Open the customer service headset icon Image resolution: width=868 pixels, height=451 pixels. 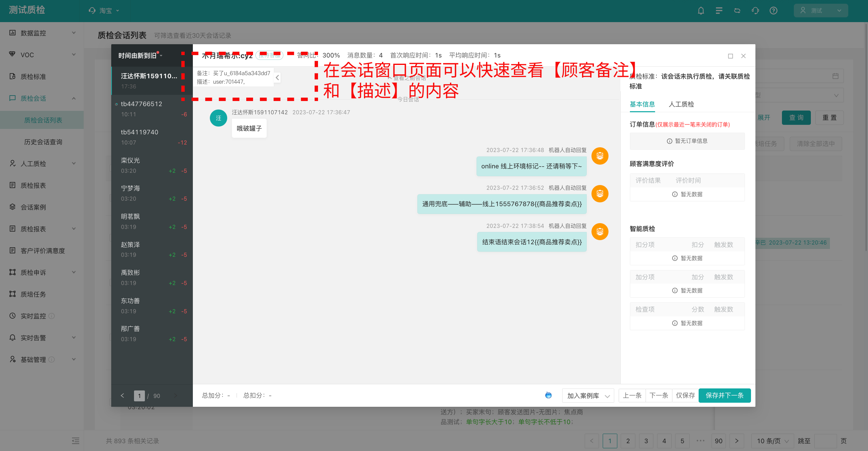tap(755, 11)
